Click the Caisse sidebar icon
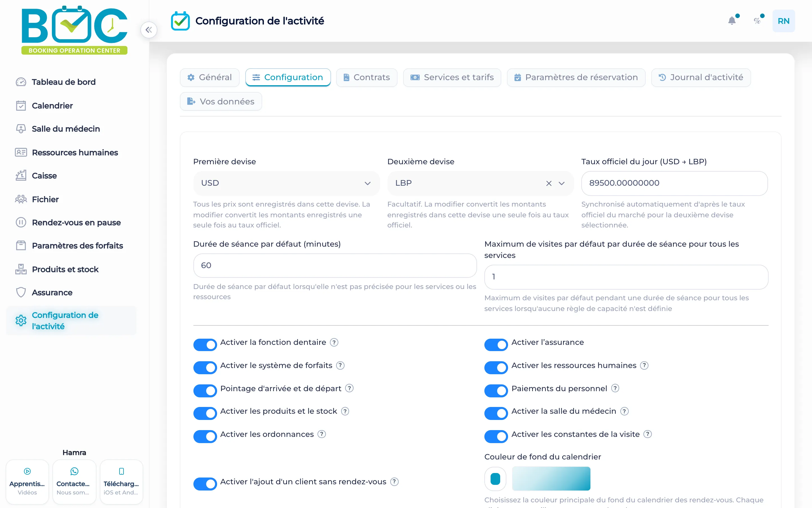Screen dimensions: 812x508 pos(21,175)
